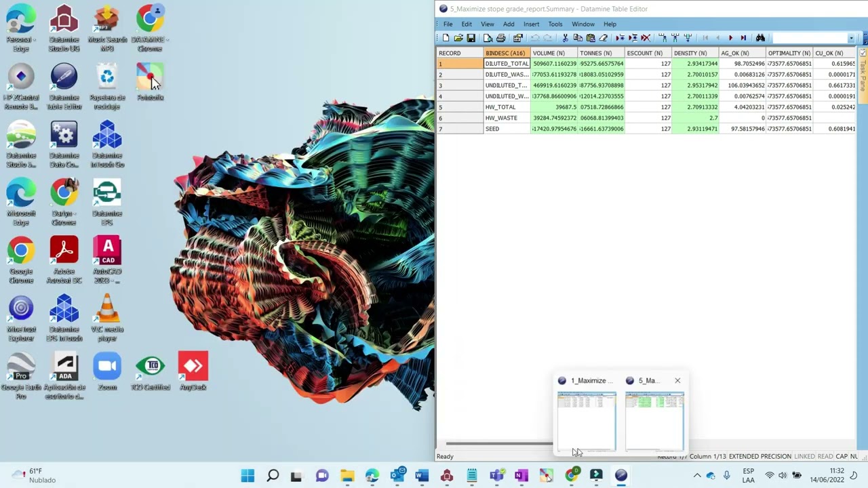Screen dimensions: 868x488
Task: Select the DILUTED_TOTAL cell
Action: (507, 64)
